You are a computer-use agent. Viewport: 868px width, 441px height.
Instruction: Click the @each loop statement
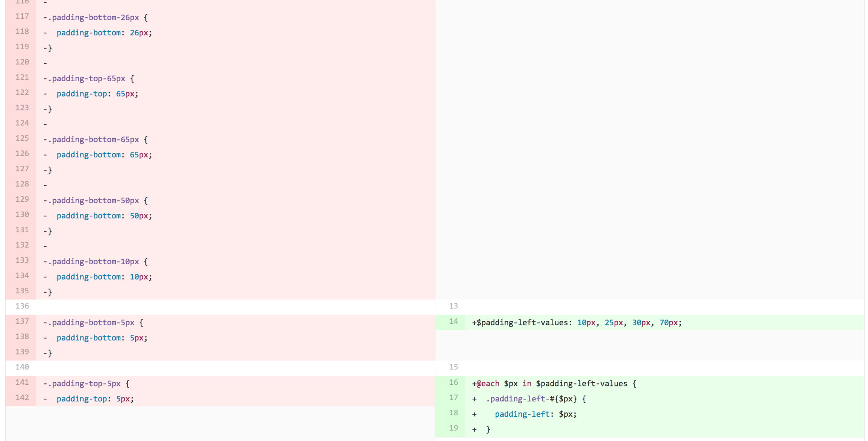click(557, 384)
